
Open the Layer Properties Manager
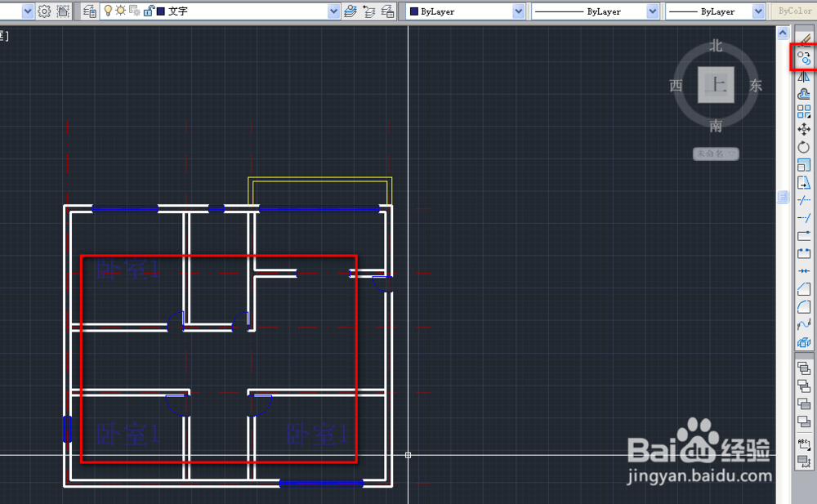tap(90, 11)
